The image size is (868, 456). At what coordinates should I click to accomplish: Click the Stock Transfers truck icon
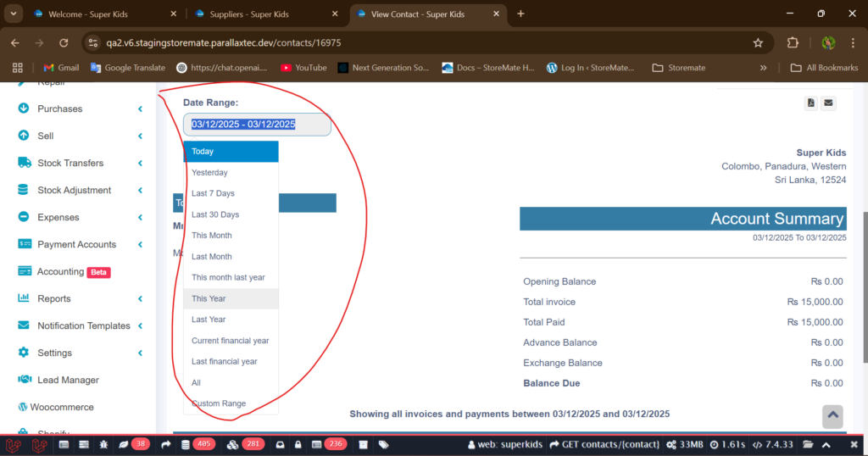coord(25,163)
